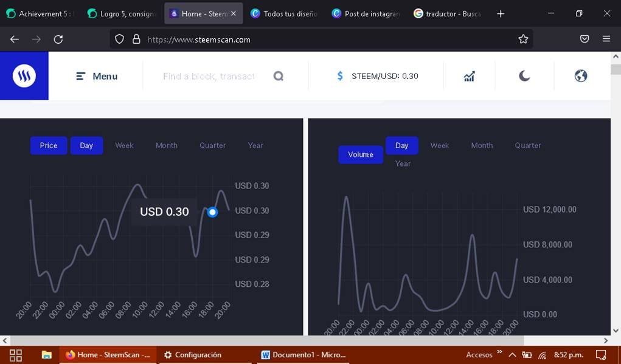The height and width of the screenshot is (364, 621).
Task: Click the blue data point on price chart
Action: [x=213, y=213]
